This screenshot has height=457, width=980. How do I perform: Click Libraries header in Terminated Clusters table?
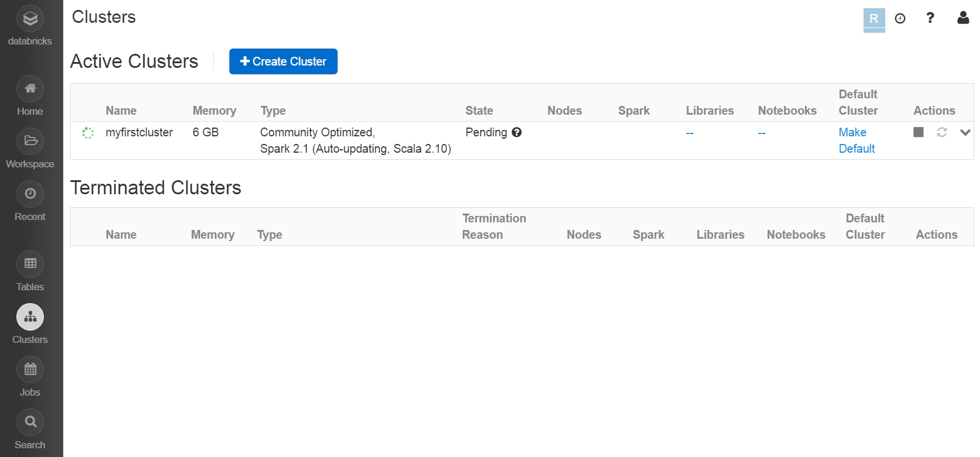click(x=721, y=235)
